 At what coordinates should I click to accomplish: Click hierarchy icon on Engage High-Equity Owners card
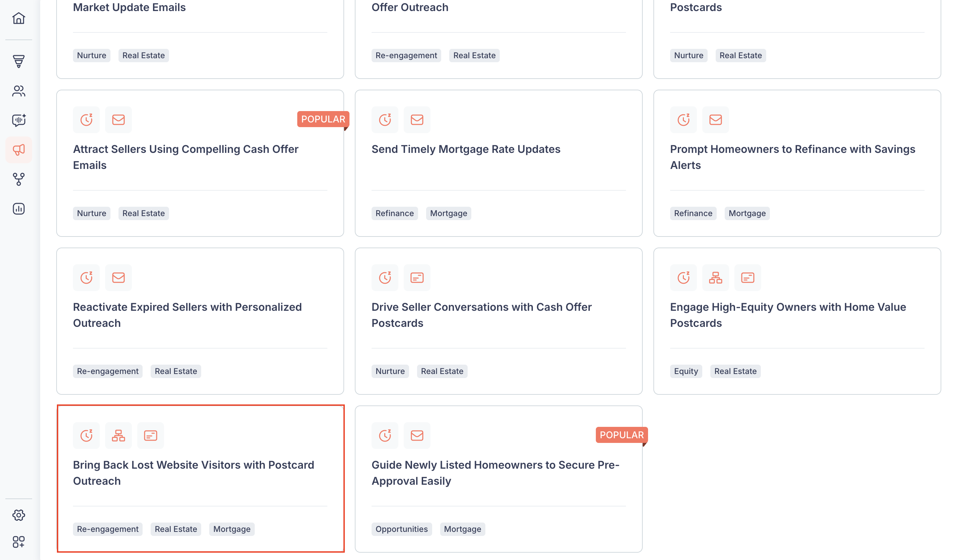coord(716,278)
